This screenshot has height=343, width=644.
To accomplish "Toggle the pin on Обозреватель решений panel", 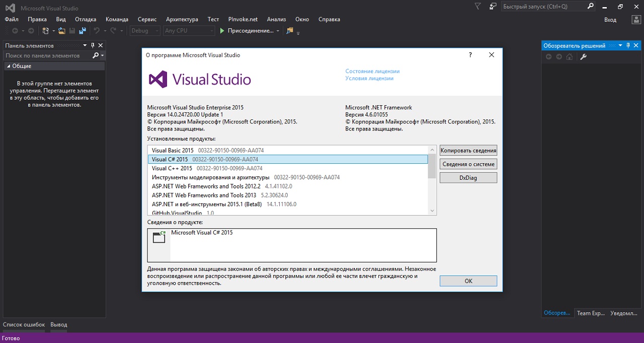I will [x=628, y=45].
